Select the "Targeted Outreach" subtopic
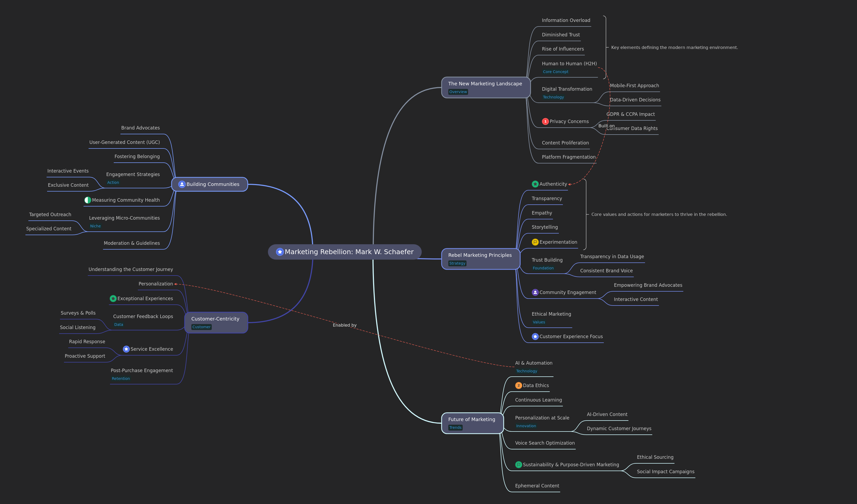Viewport: 857px width, 504px height. pos(50,215)
